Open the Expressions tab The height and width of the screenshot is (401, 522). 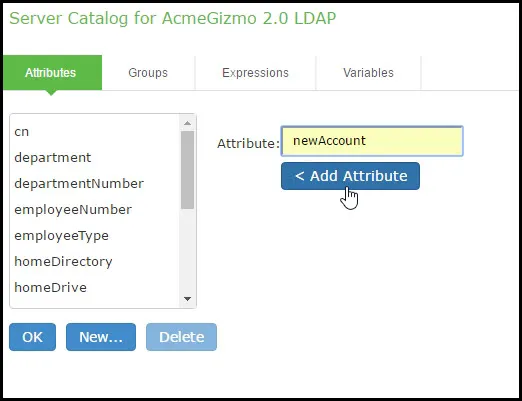[x=255, y=73]
